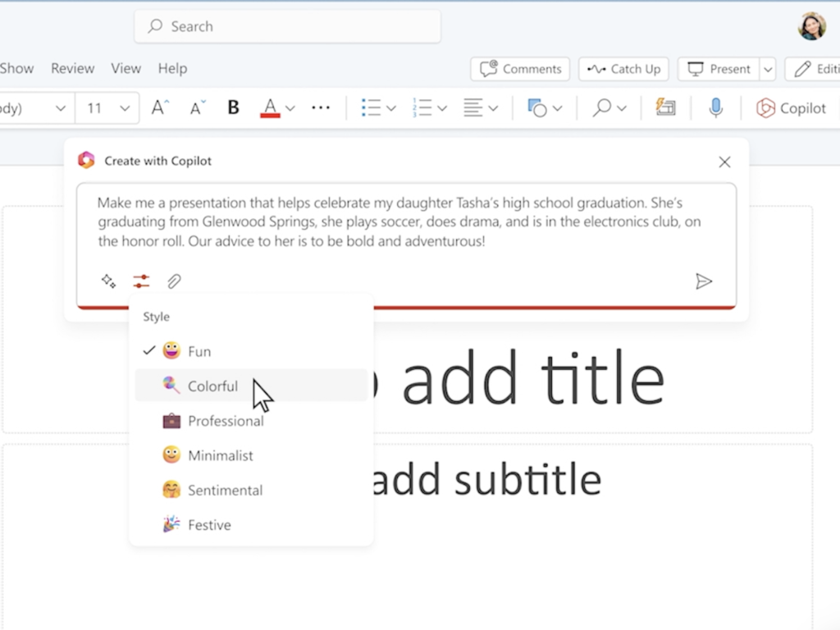Start the presentation with Present
The width and height of the screenshot is (840, 630).
pos(719,69)
